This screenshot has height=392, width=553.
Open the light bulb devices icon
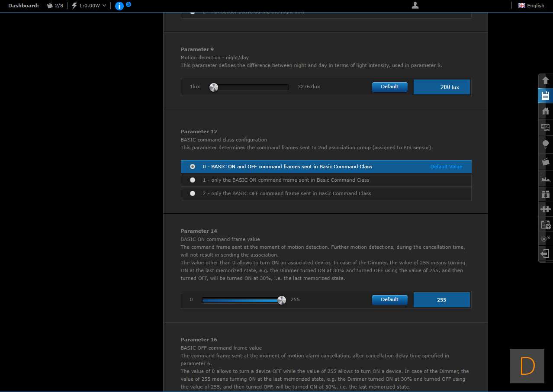(x=545, y=144)
